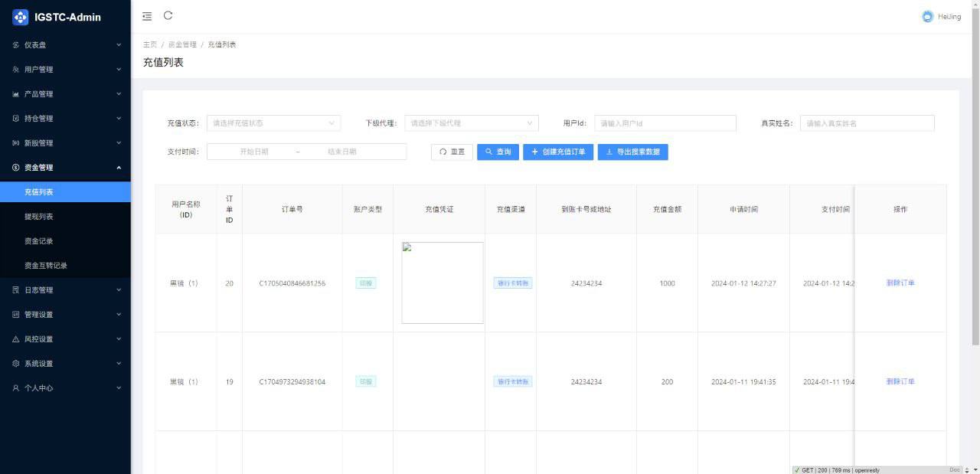This screenshot has width=980, height=474.
Task: Expand the 用户管理 menu chevron
Action: point(119,70)
